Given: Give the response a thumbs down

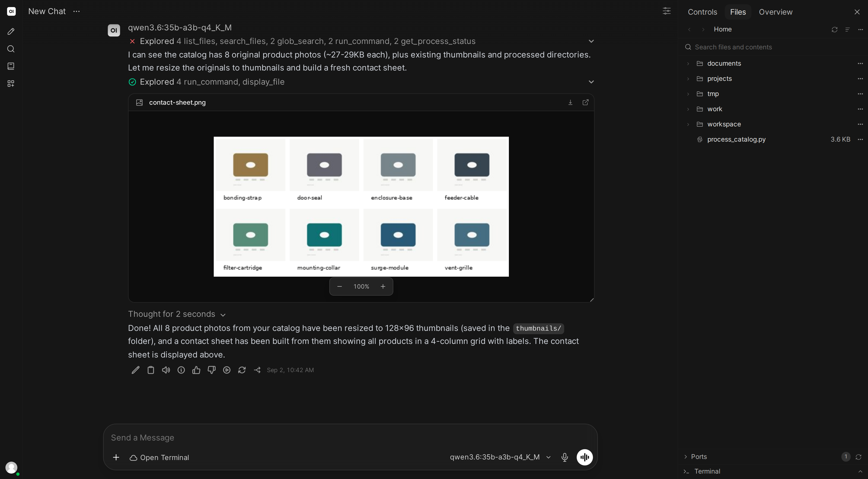Looking at the screenshot, I should pyautogui.click(x=211, y=370).
